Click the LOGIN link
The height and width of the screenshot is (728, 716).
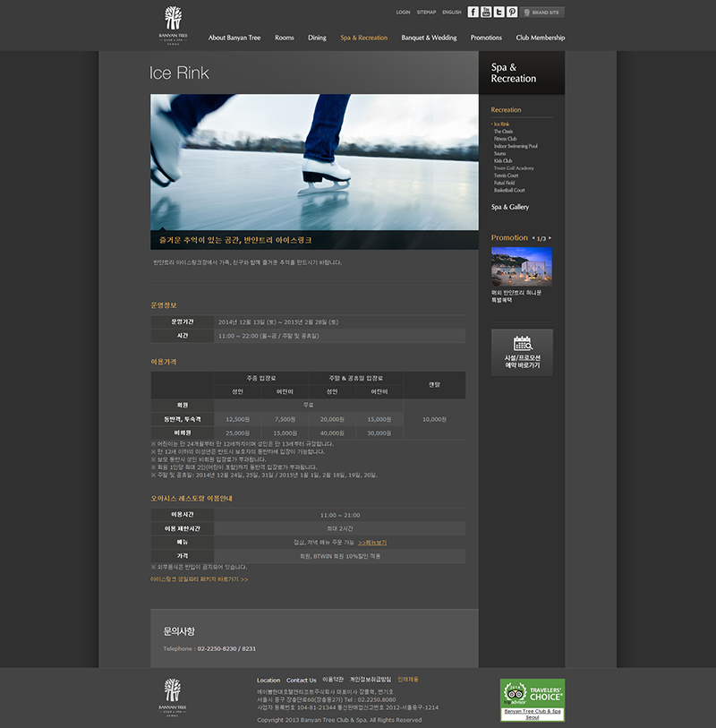[x=404, y=12]
